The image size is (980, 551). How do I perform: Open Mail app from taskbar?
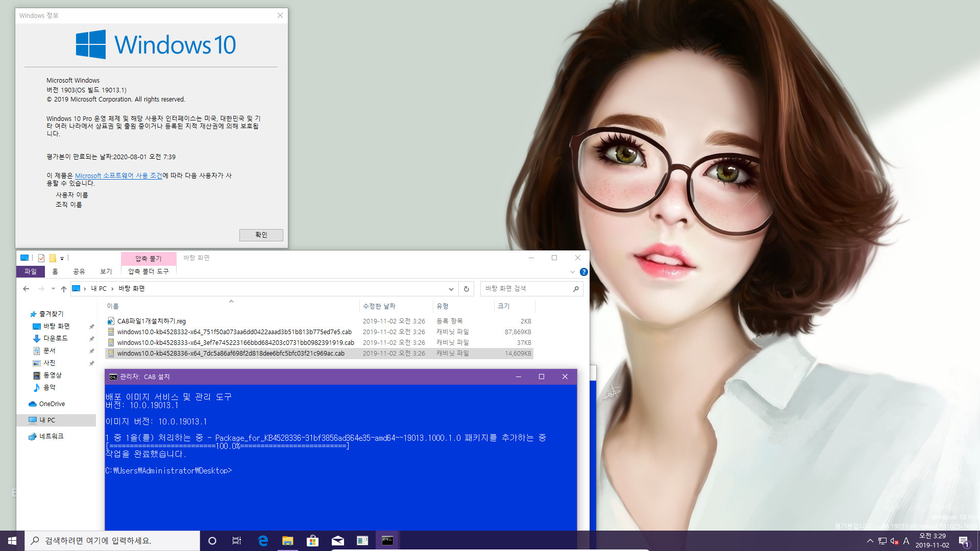point(337,541)
